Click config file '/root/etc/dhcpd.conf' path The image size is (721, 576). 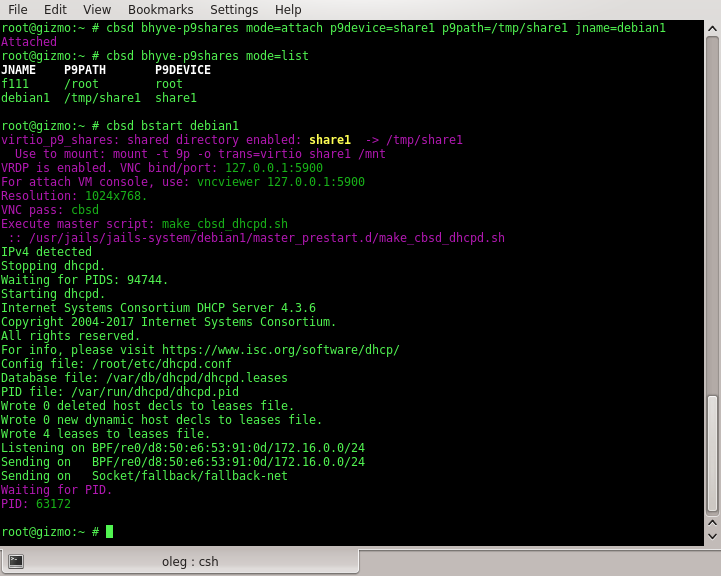point(162,364)
